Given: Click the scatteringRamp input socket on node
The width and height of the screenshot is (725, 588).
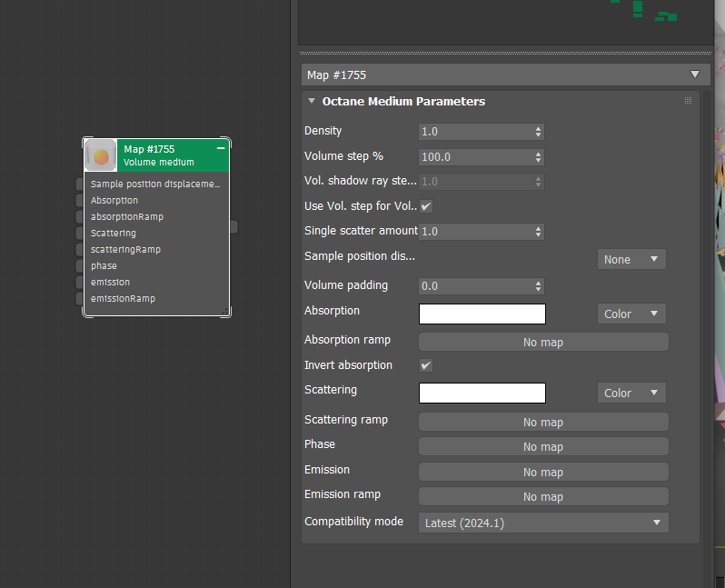Looking at the screenshot, I should (x=80, y=249).
